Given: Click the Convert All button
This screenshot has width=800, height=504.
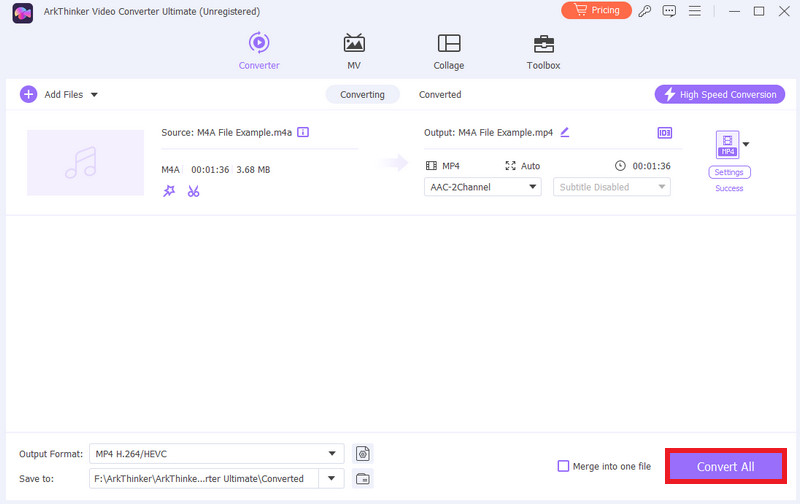Looking at the screenshot, I should pyautogui.click(x=726, y=466).
